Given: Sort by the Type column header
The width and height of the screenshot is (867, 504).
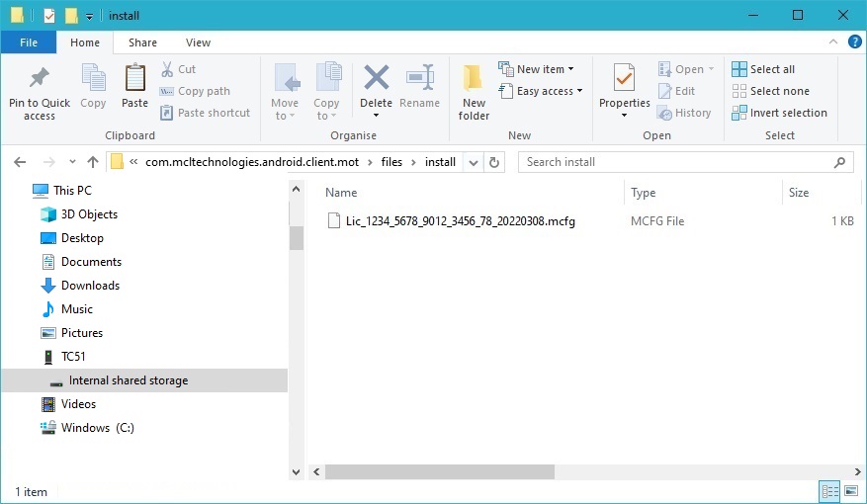Looking at the screenshot, I should [643, 193].
